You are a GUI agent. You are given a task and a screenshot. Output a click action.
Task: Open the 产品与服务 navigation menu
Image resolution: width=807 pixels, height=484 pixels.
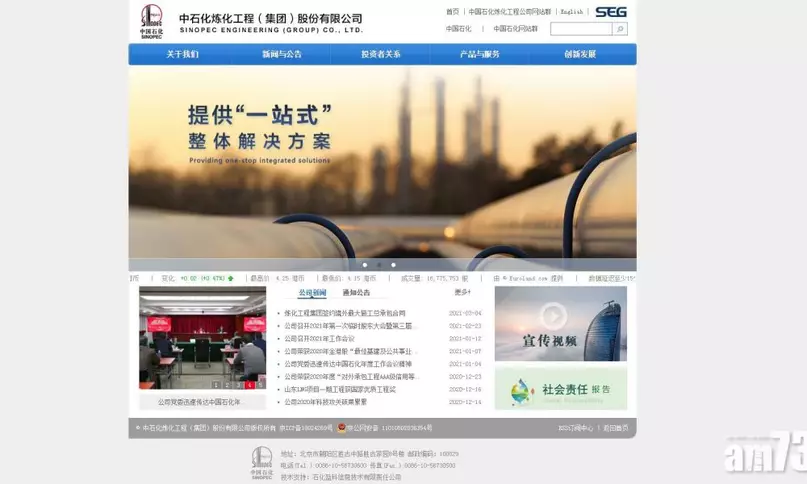[480, 54]
